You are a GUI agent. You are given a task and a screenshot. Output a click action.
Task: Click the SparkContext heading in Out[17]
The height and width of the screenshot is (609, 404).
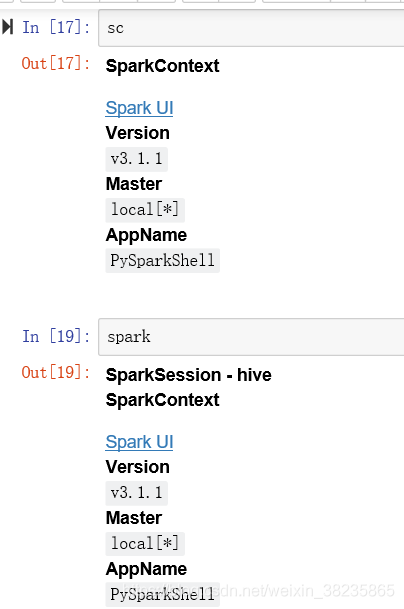pos(162,66)
